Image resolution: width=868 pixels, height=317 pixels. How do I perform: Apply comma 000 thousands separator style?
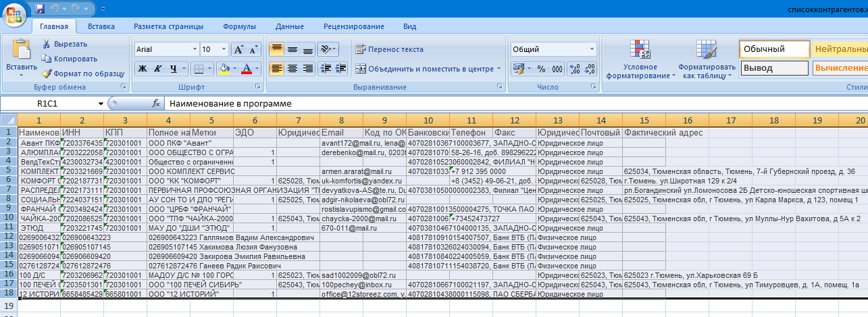pos(557,68)
